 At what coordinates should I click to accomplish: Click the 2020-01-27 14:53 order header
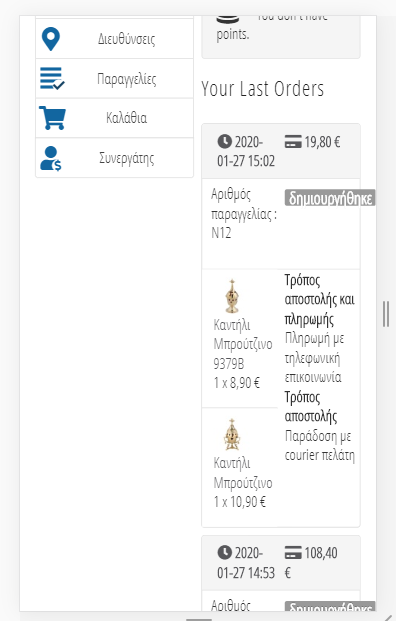(x=281, y=563)
